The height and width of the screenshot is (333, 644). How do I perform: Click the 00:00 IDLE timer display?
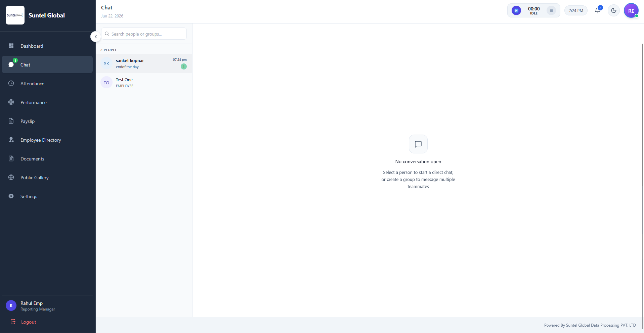click(x=534, y=10)
